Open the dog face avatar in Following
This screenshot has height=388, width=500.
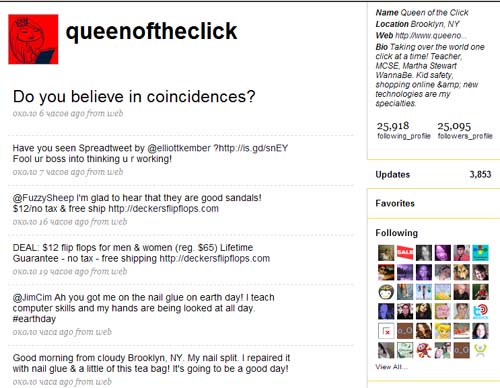[x=462, y=272]
